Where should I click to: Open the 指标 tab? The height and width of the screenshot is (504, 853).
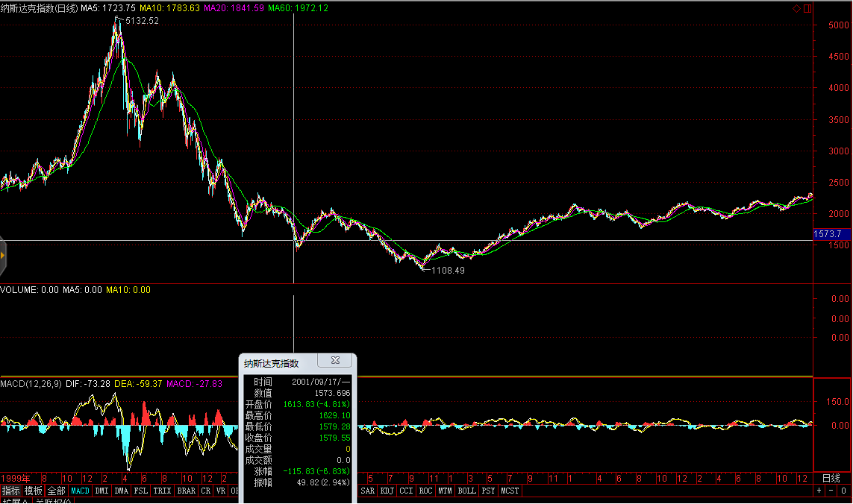click(11, 491)
